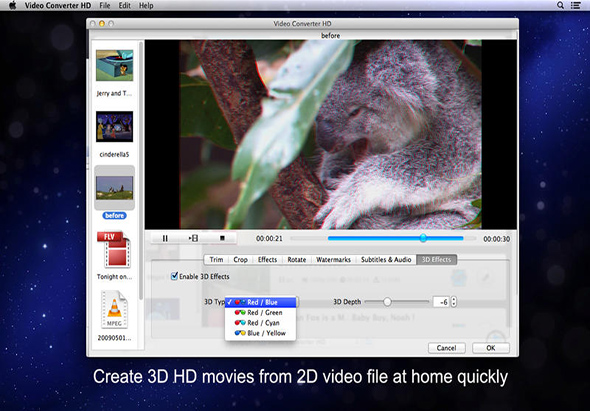Switch to the Crop tab
This screenshot has width=590, height=411.
240,260
